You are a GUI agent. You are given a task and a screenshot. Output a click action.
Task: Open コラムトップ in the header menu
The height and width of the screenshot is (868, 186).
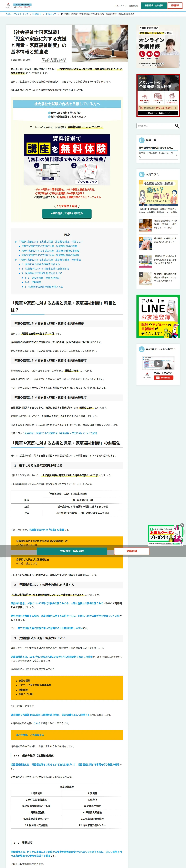[x=120, y=6]
